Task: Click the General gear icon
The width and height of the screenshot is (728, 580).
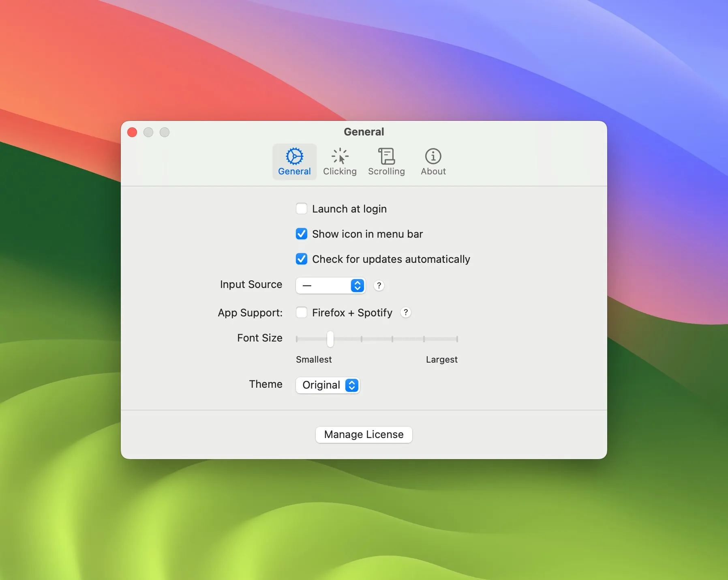Action: coord(294,156)
